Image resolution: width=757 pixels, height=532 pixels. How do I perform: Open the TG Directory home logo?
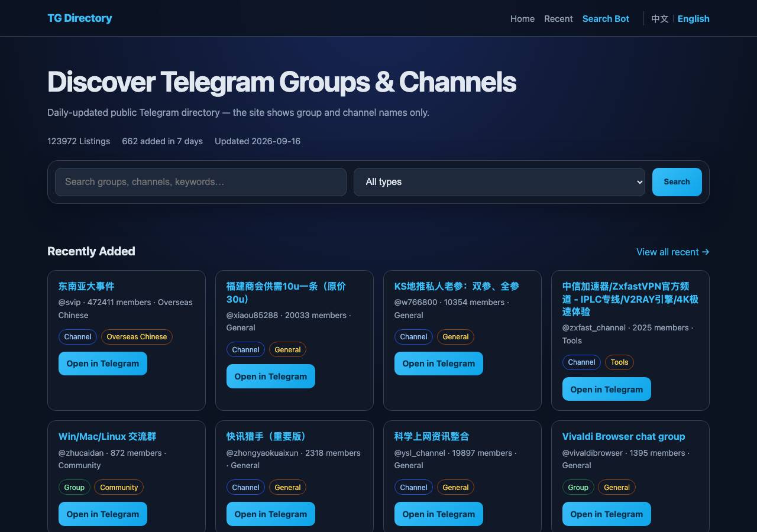(x=80, y=18)
